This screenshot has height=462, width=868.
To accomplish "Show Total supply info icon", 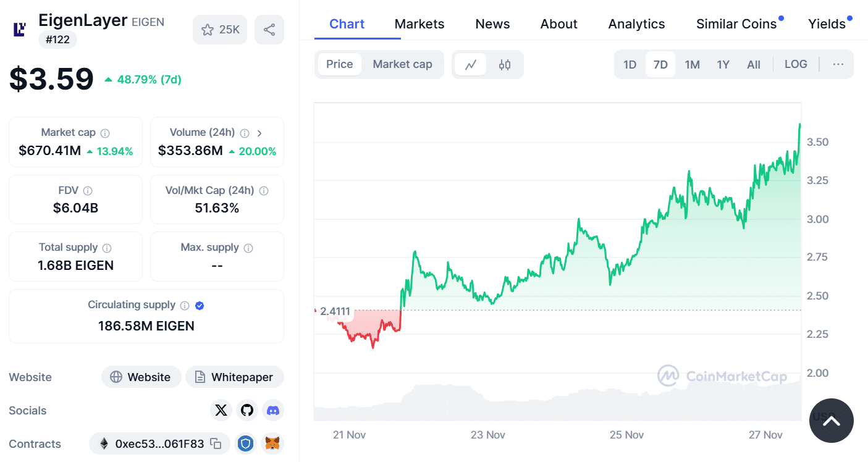I will point(107,248).
